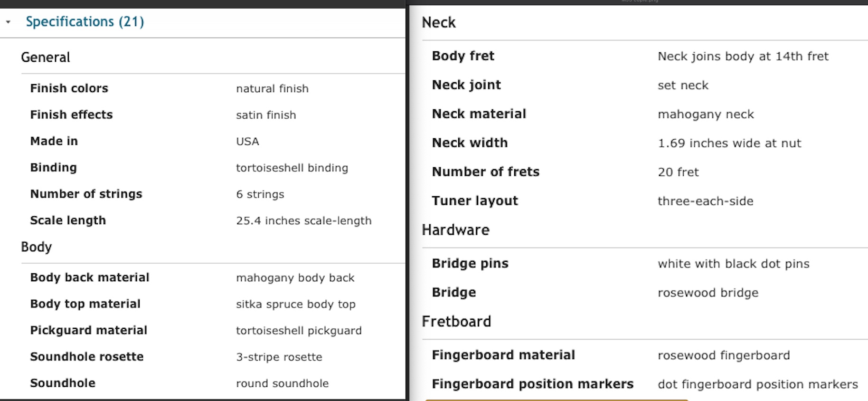Image resolution: width=868 pixels, height=401 pixels.
Task: Collapse the Specifications section triangle
Action: tap(8, 22)
